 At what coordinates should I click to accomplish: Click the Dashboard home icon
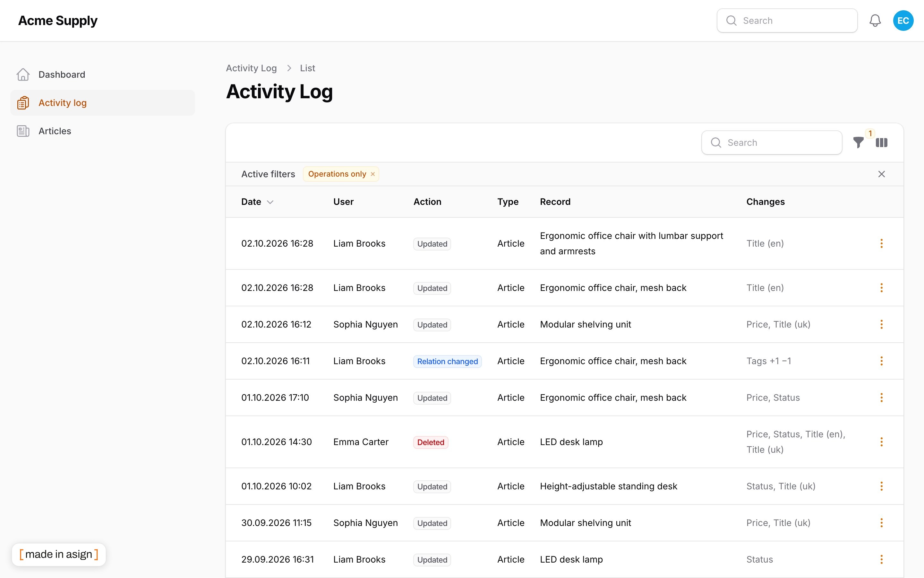23,74
